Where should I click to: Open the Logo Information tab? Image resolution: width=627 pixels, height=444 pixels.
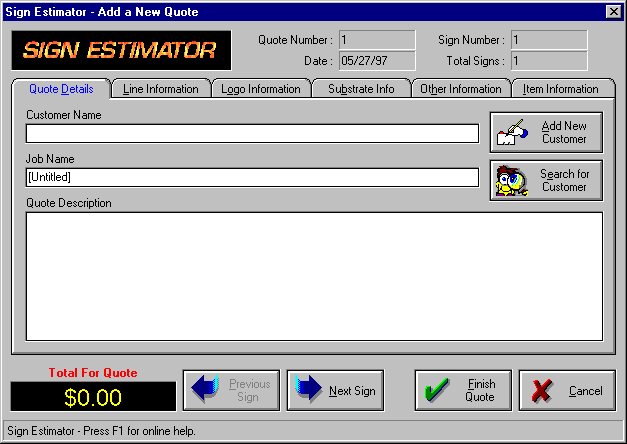point(261,89)
